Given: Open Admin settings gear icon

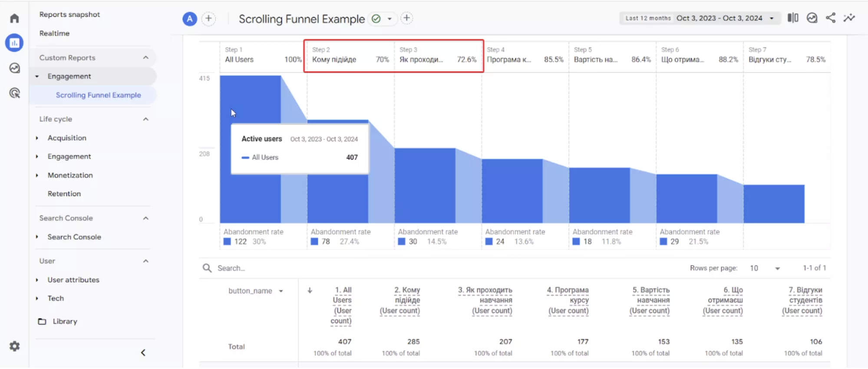Looking at the screenshot, I should [14, 346].
